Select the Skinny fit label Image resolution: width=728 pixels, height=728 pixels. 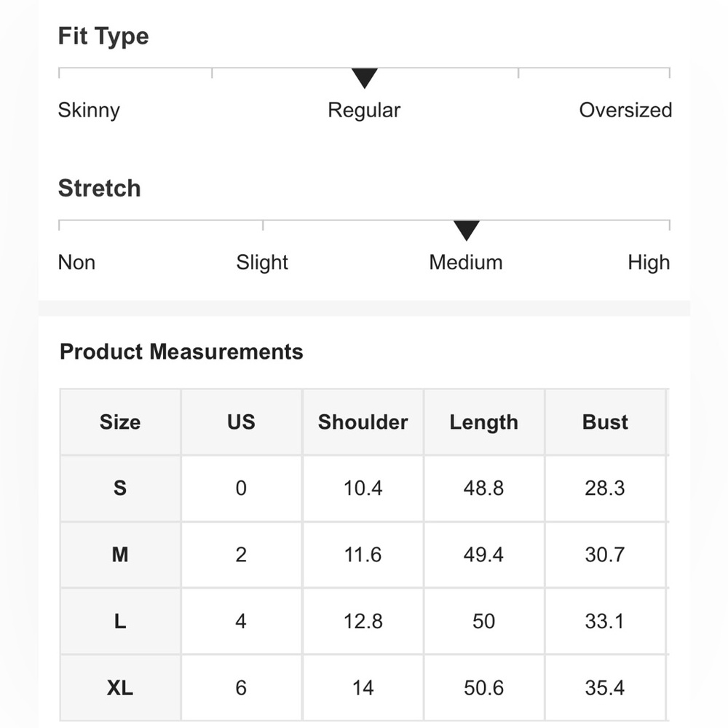pos(89,111)
